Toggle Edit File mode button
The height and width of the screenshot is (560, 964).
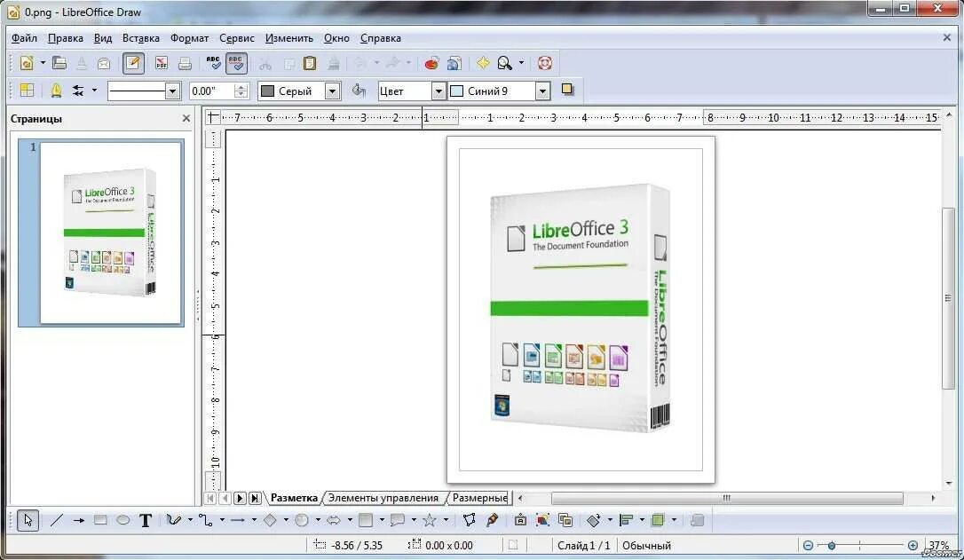pos(133,63)
